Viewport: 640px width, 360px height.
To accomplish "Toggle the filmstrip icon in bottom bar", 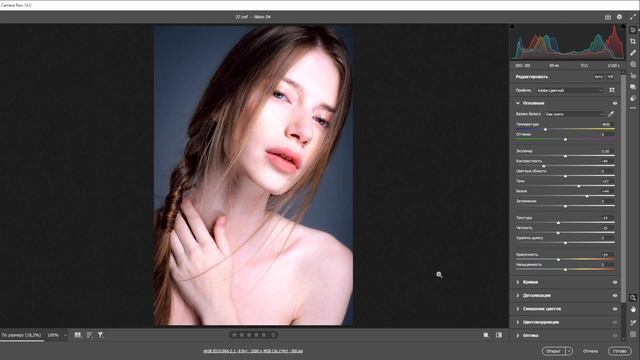I will (x=78, y=335).
